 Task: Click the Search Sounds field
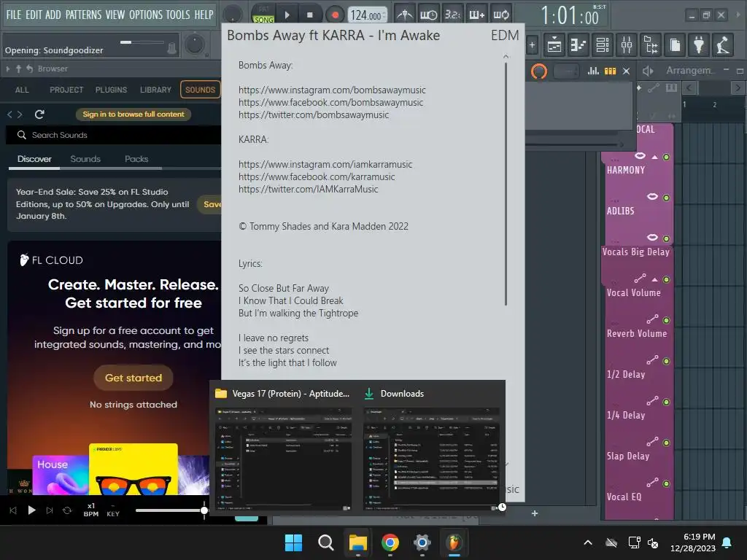tap(115, 135)
